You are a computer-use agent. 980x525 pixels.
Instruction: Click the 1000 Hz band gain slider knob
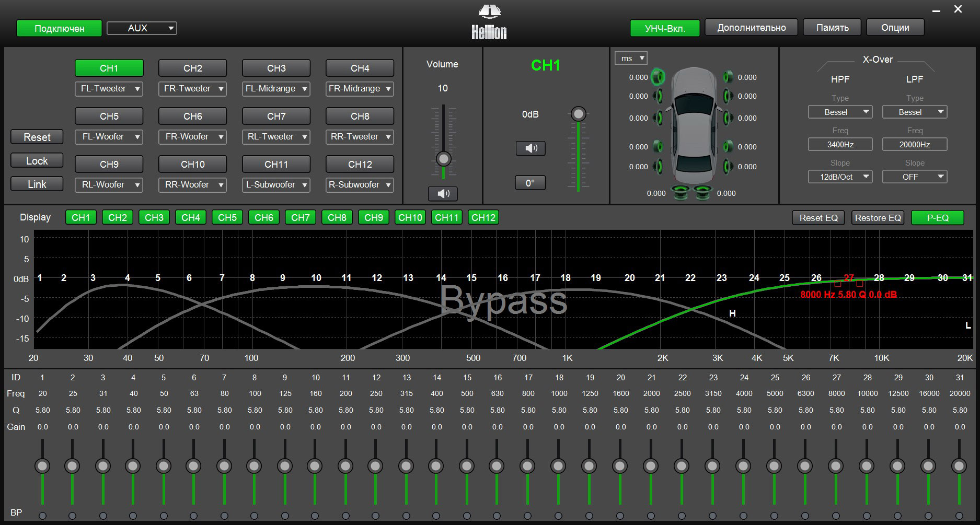(x=558, y=465)
